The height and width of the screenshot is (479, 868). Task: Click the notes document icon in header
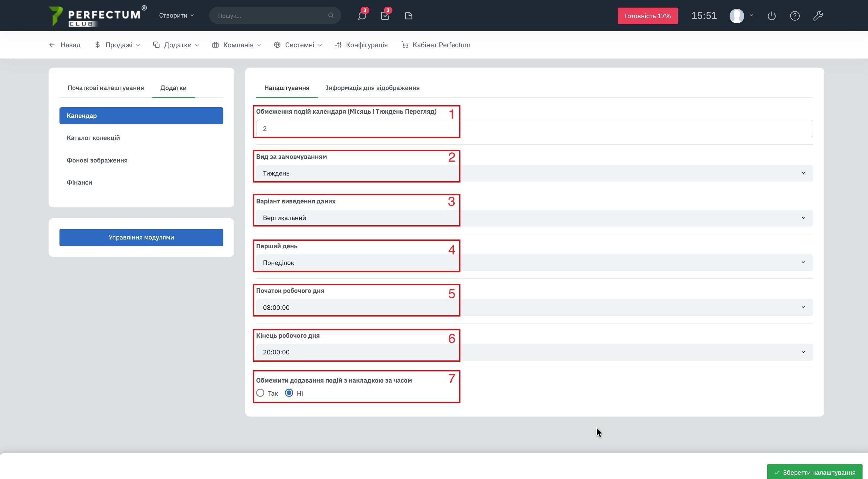(409, 16)
